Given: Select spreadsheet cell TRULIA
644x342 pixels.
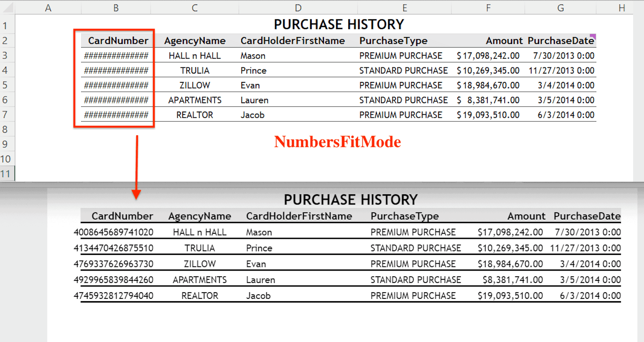Looking at the screenshot, I should coord(195,70).
